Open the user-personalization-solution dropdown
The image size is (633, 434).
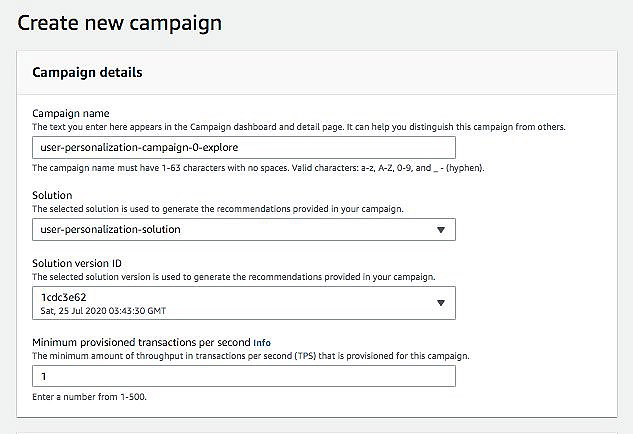coord(244,229)
